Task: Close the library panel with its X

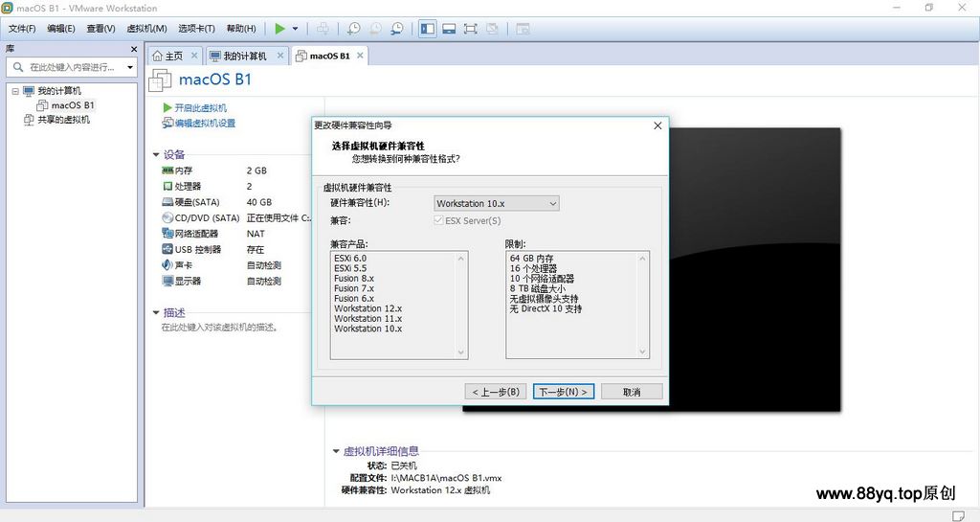Action: point(134,49)
